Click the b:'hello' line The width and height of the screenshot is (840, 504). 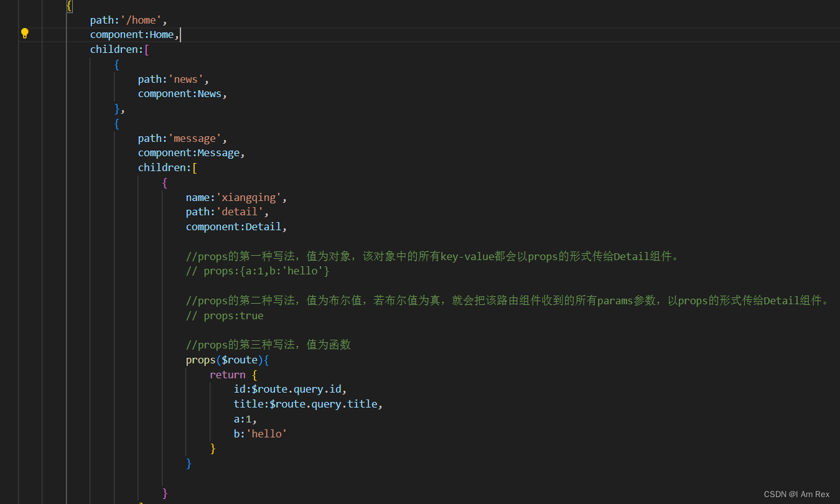tap(261, 434)
